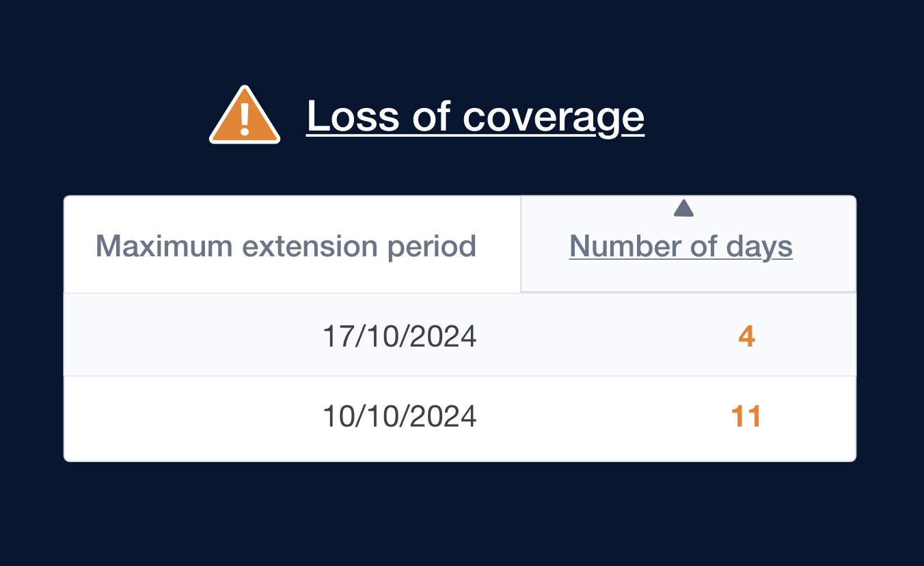Screen dimensions: 924x566
Task: Select the 10/10/2024 date cell
Action: pos(399,416)
